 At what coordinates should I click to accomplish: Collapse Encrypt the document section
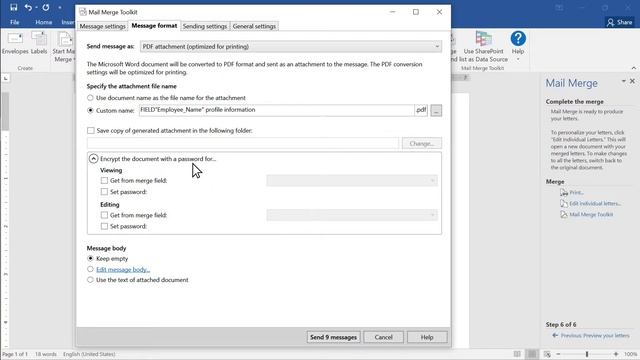coord(93,158)
